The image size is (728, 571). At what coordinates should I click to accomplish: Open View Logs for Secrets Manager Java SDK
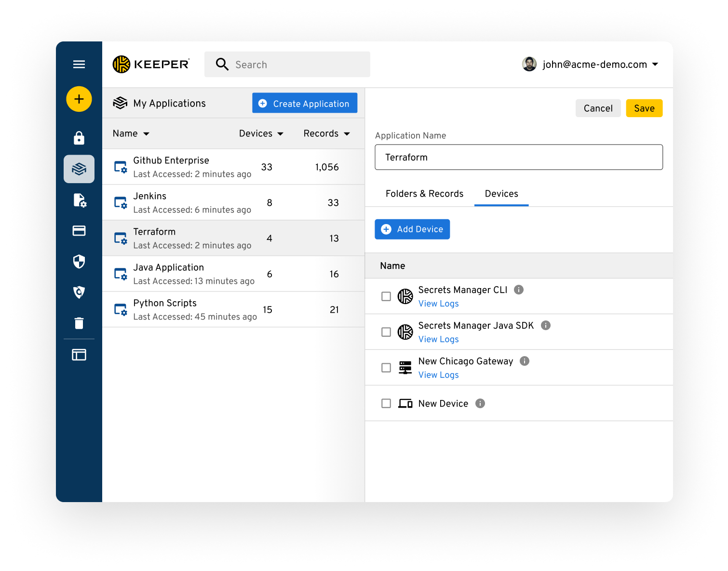coord(439,339)
